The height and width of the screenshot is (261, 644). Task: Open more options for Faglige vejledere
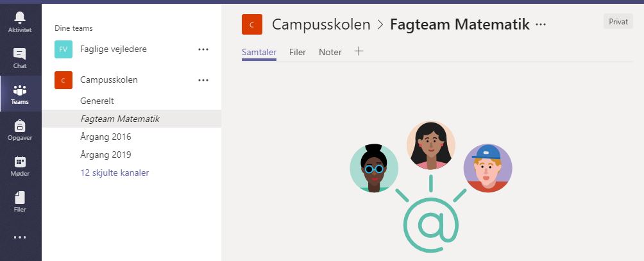click(203, 49)
